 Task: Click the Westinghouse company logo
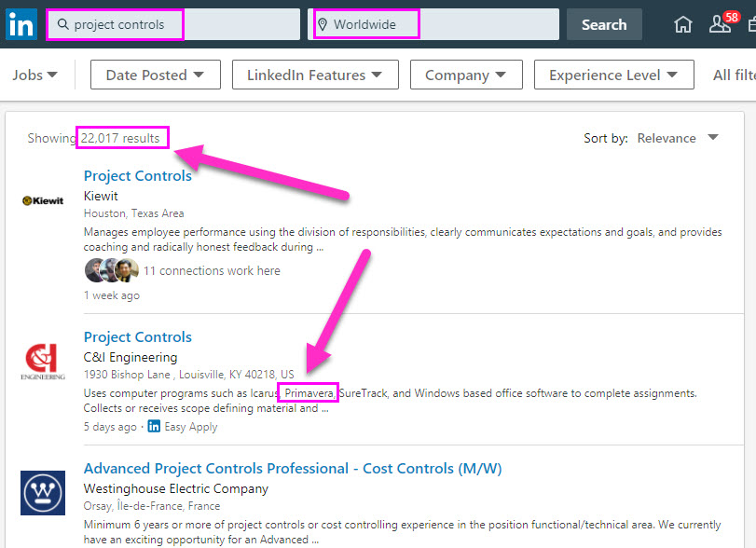[x=43, y=493]
